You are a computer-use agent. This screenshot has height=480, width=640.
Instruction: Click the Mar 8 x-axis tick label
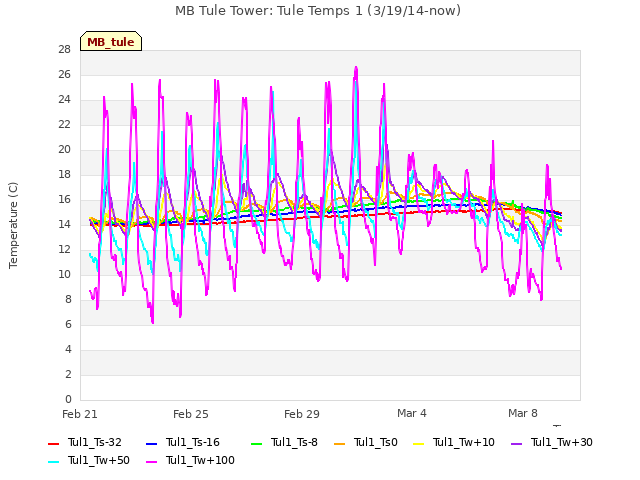[x=523, y=413]
